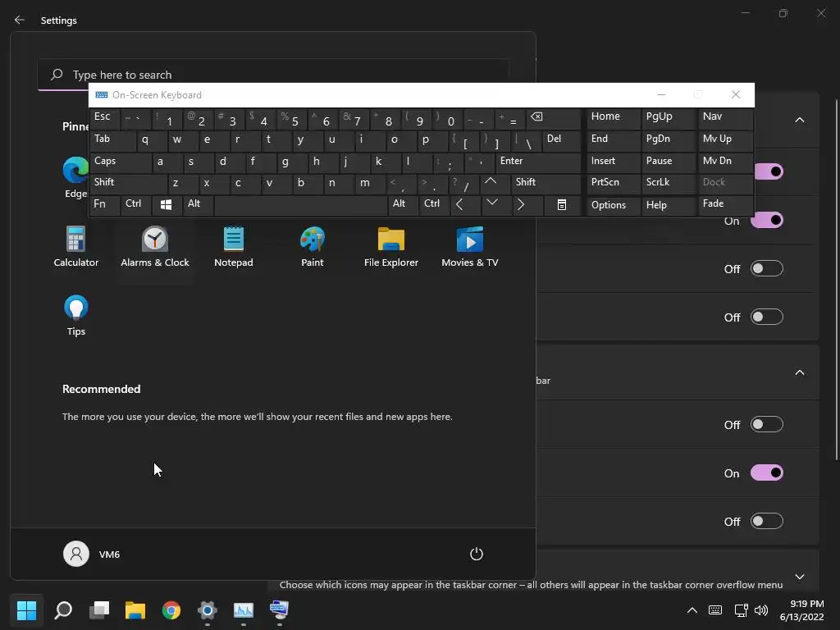Click the Windows logo key on keyboard
This screenshot has width=840, height=630.
click(x=166, y=204)
